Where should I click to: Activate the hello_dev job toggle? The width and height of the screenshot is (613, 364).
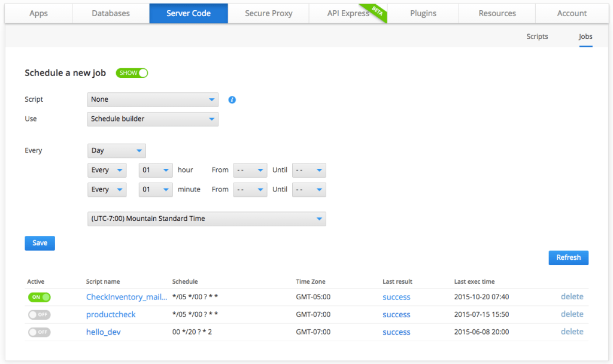coord(39,332)
